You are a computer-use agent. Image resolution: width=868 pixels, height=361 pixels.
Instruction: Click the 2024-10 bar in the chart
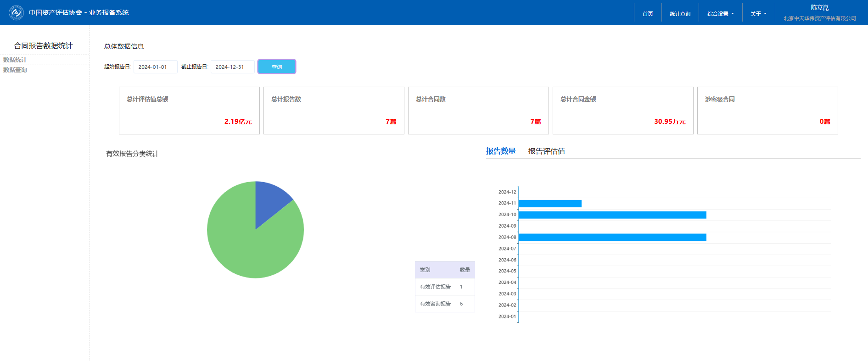click(612, 215)
